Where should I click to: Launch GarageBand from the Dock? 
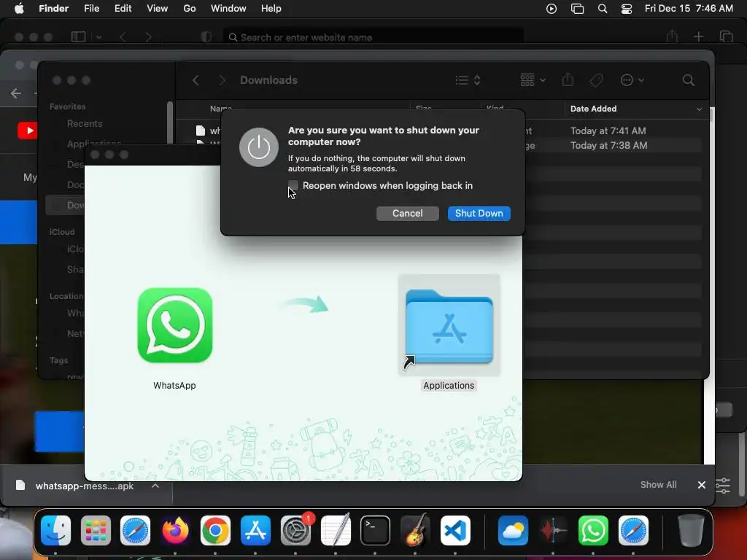click(x=415, y=530)
